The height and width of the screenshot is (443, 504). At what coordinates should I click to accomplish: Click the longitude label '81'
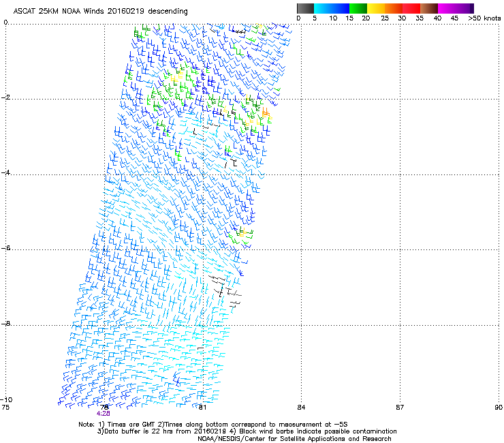click(202, 408)
